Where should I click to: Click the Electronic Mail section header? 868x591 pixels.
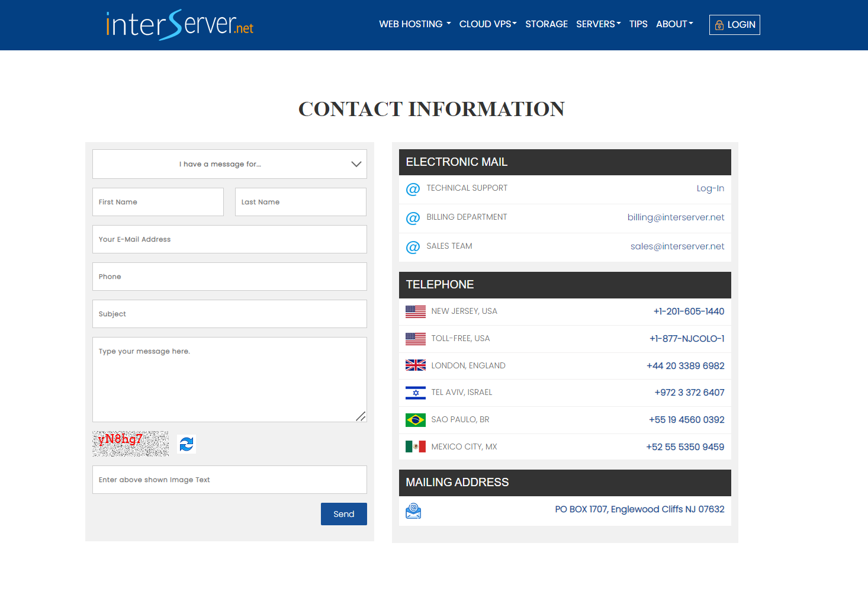tap(565, 162)
